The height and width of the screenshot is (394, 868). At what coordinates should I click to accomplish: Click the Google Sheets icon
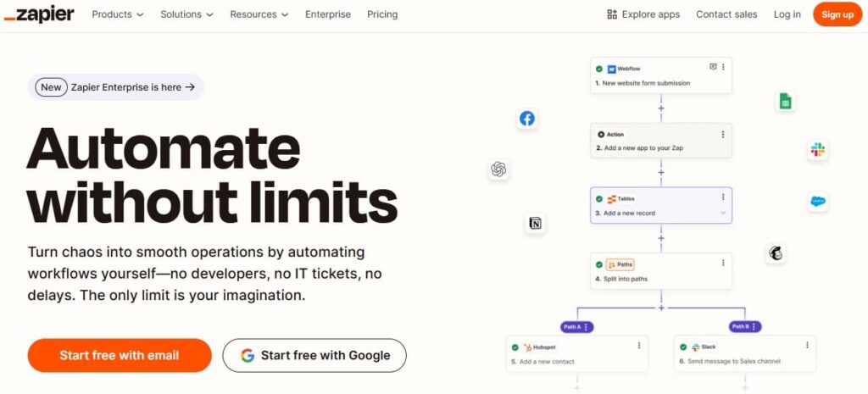785,102
